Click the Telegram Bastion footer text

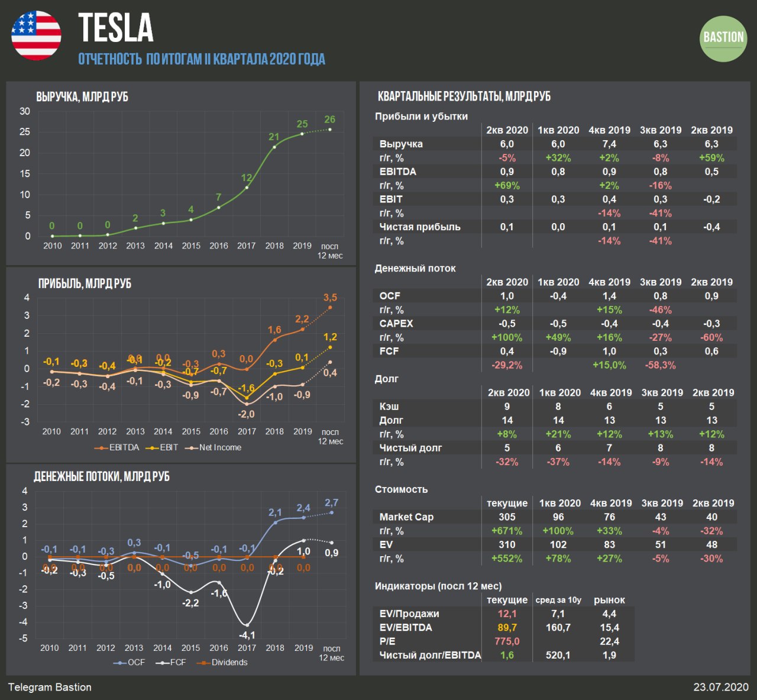click(x=50, y=688)
